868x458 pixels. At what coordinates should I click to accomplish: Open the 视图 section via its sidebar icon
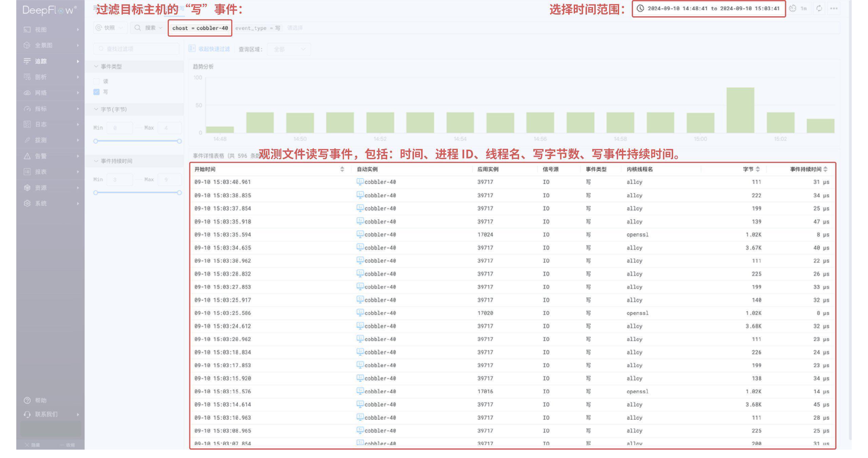27,29
